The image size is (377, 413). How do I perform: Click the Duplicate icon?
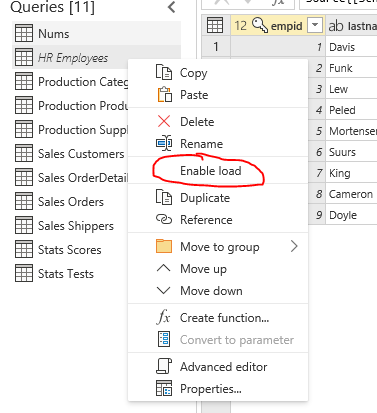(164, 197)
